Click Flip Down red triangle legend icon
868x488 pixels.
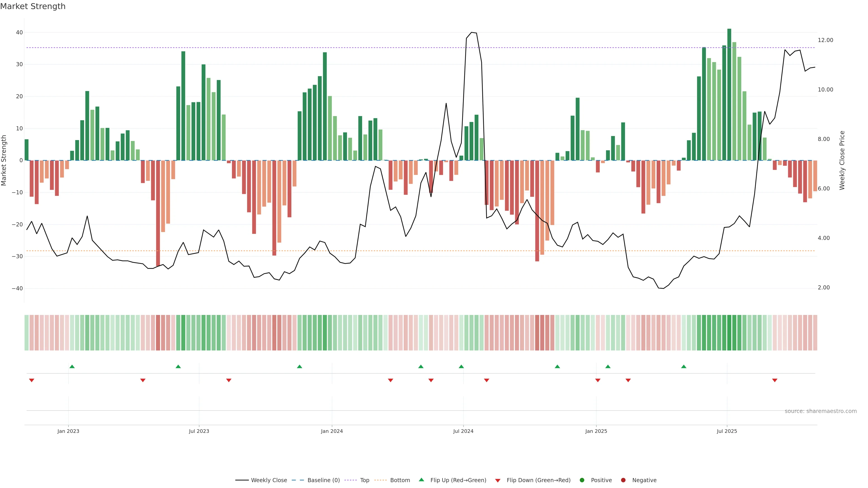click(498, 481)
